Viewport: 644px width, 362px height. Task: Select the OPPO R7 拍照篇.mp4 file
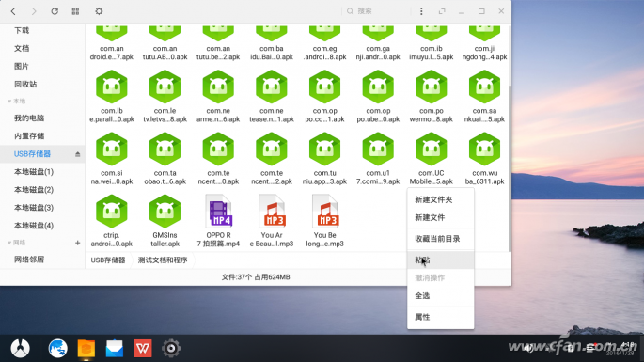218,221
